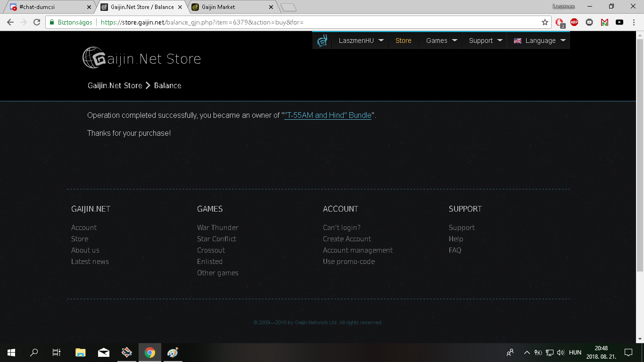Open the Language selector dropdown

(539, 41)
